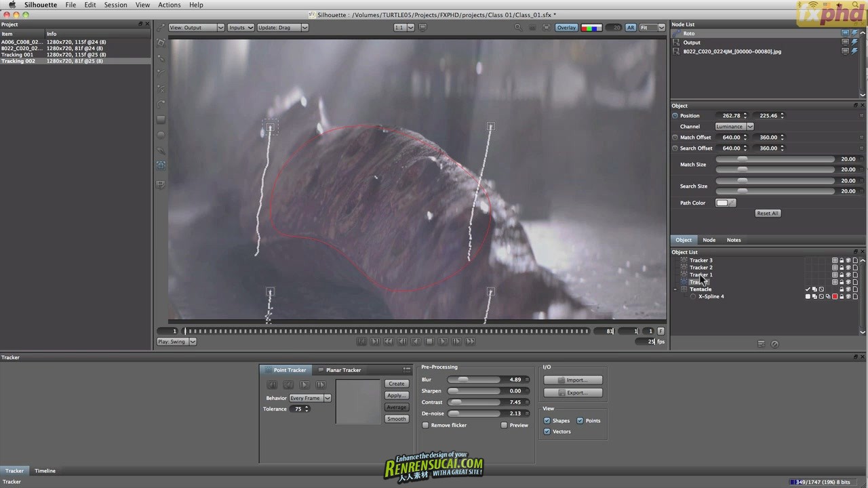
Task: Click the Apply... button
Action: click(x=397, y=395)
